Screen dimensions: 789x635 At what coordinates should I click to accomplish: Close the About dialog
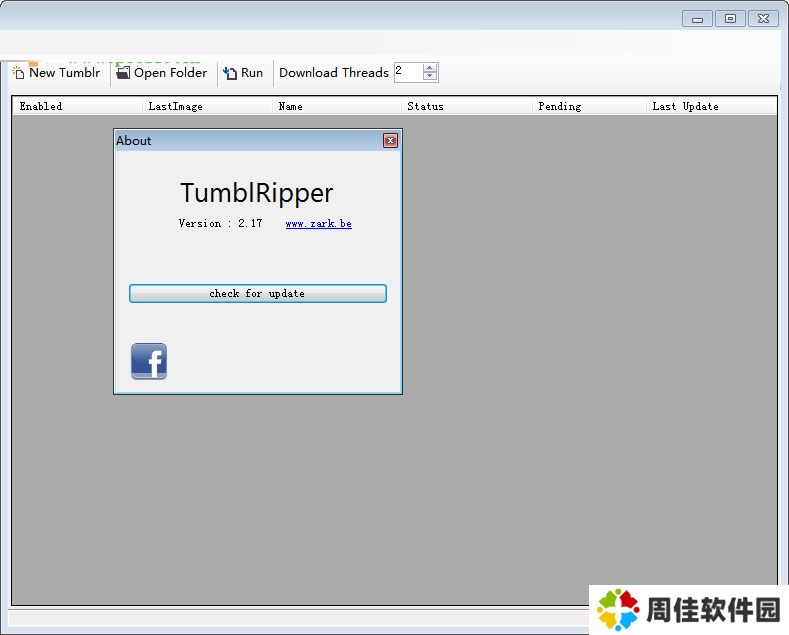pyautogui.click(x=390, y=140)
